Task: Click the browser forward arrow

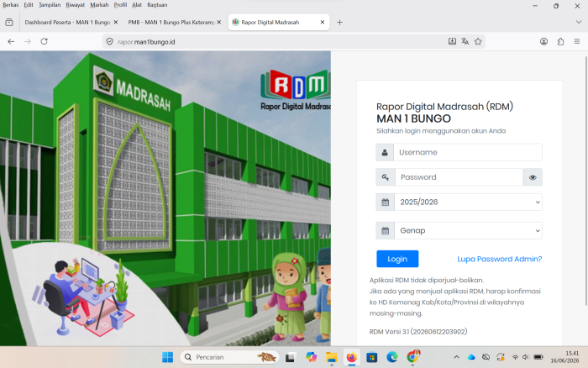Action: point(28,42)
